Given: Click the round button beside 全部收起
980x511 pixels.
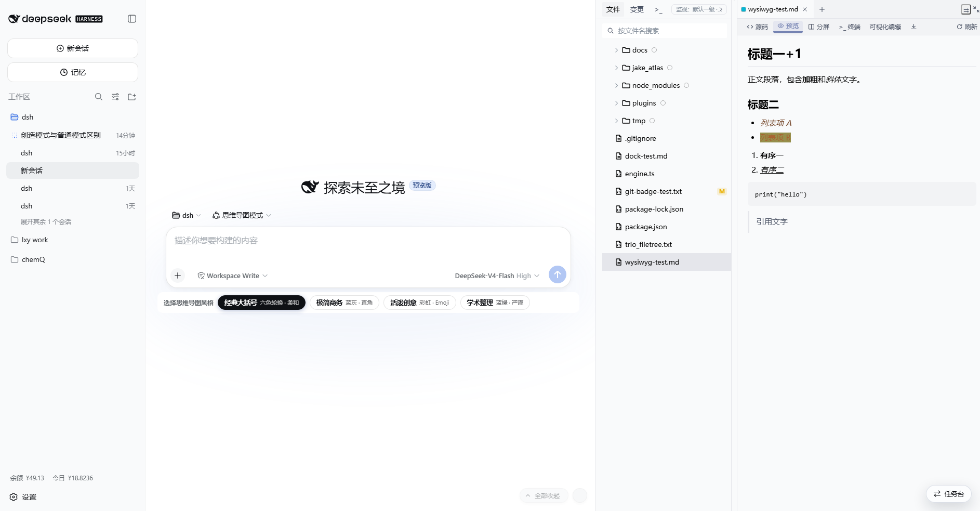Looking at the screenshot, I should (580, 495).
